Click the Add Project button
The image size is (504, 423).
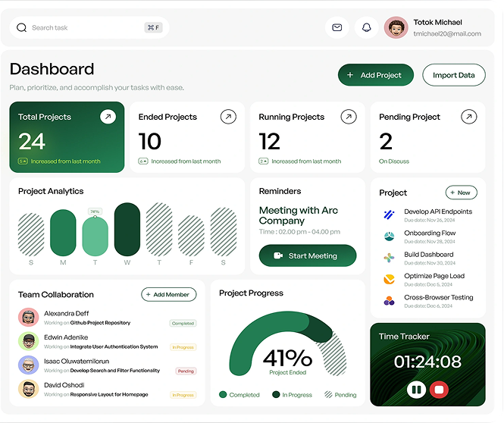[375, 75]
